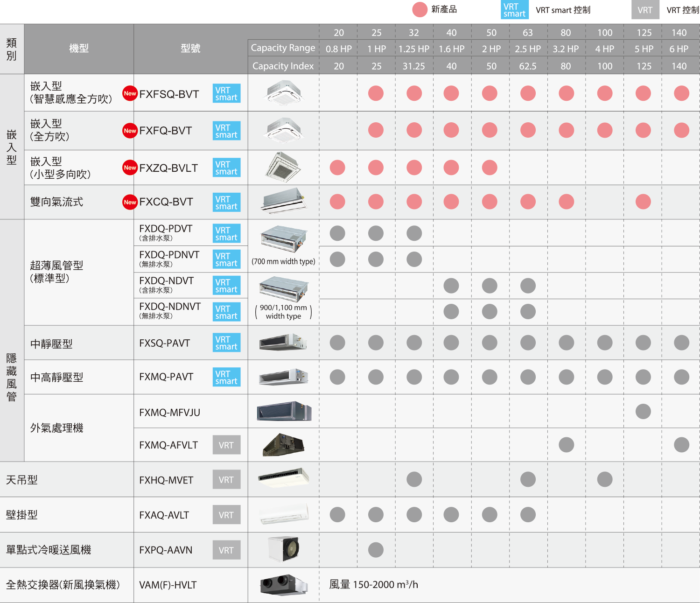This screenshot has height=603, width=700.
Task: Click the New badge beside FXCQ-BVT
Action: point(130,202)
